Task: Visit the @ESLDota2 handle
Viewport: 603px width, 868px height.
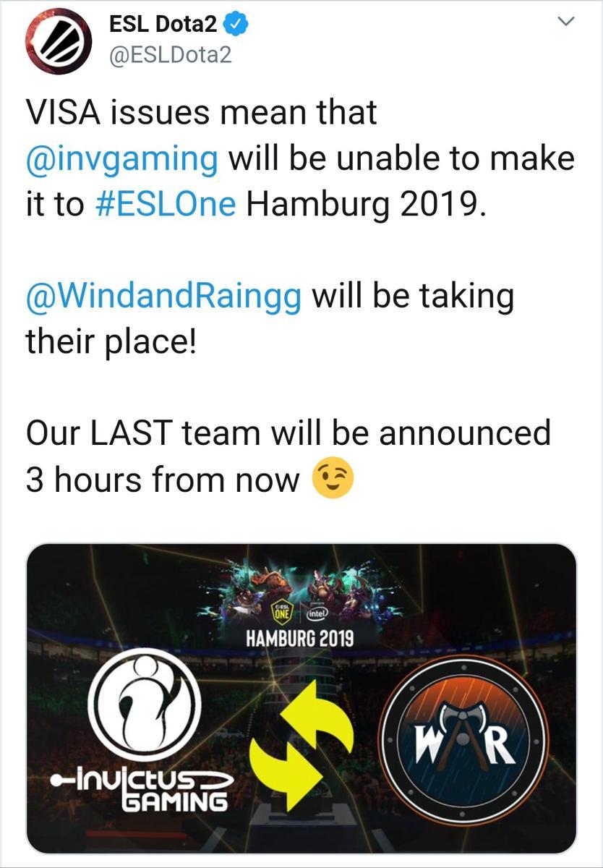Action: click(170, 56)
